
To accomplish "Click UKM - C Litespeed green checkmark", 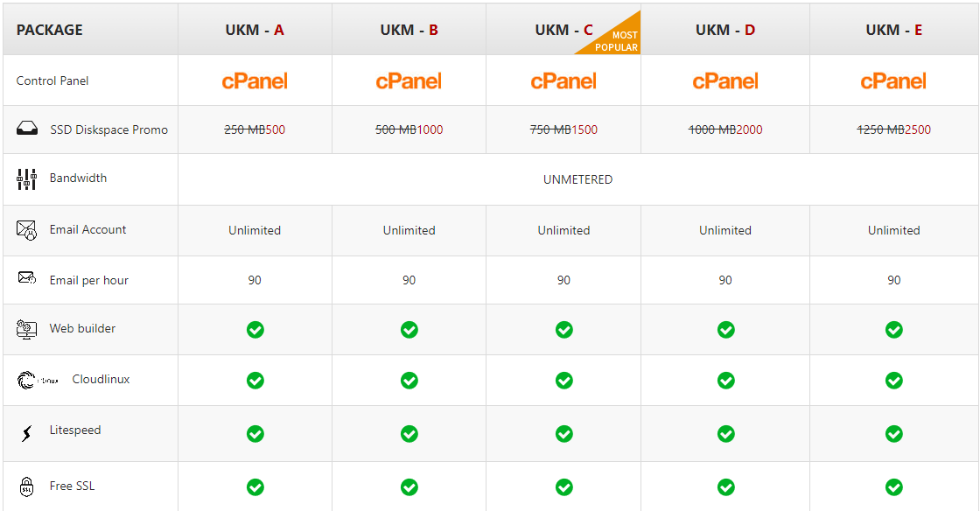I will tap(564, 433).
